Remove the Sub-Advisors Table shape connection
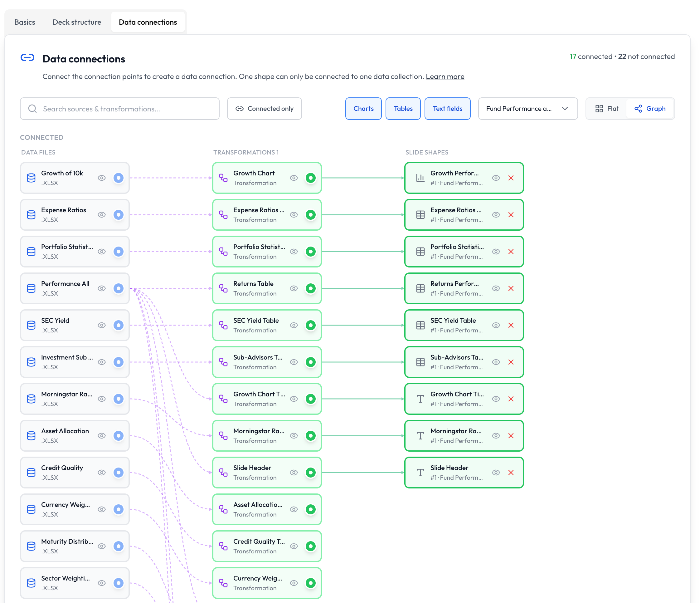 (x=511, y=362)
